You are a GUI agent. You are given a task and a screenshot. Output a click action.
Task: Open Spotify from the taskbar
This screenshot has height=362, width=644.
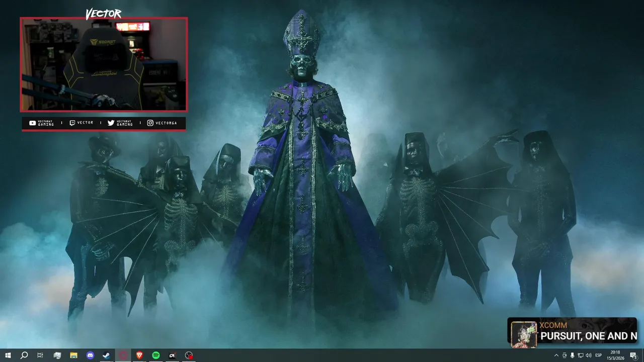pyautogui.click(x=156, y=355)
